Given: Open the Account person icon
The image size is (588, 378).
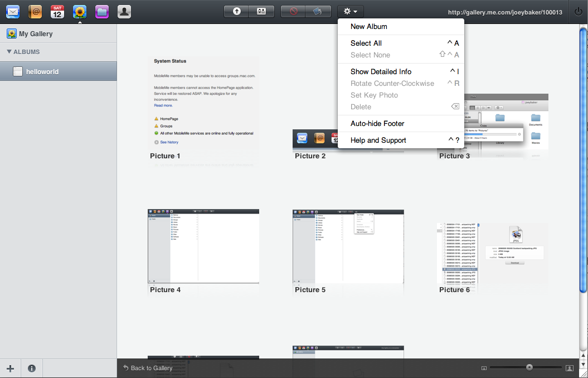Looking at the screenshot, I should 124,12.
